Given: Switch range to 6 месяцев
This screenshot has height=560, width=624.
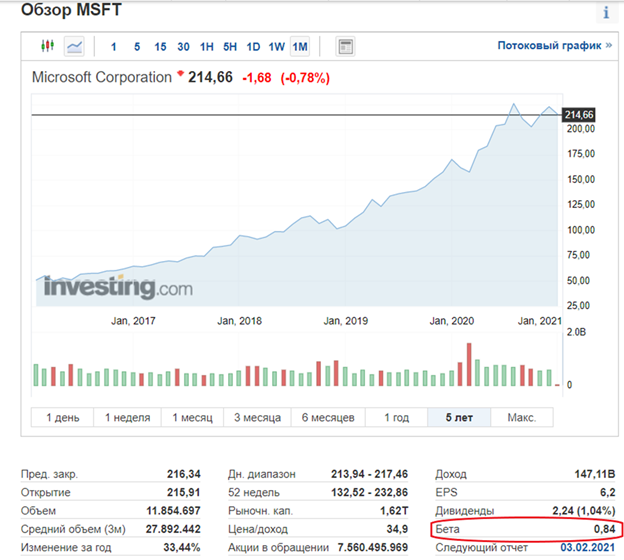Looking at the screenshot, I should point(328,418).
